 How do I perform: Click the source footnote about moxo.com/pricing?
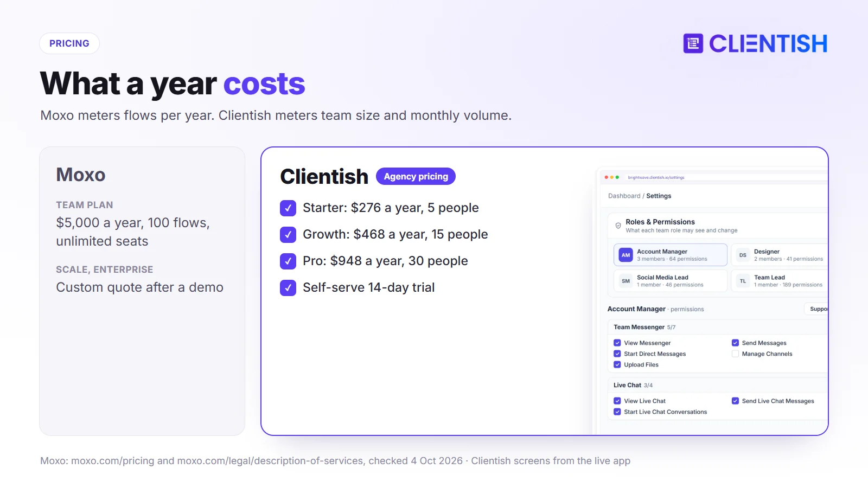point(335,461)
